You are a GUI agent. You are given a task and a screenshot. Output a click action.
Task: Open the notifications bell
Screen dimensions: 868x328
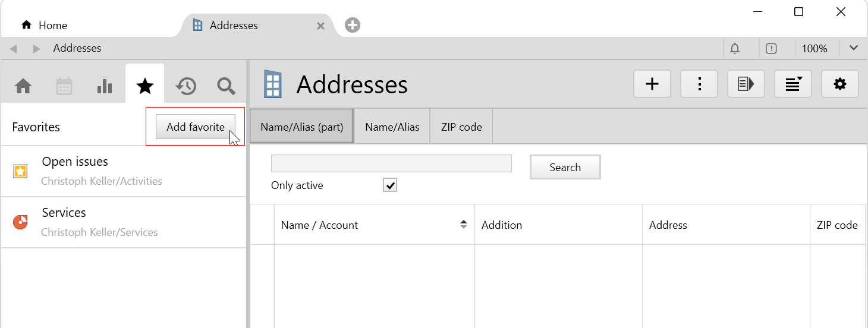click(x=735, y=49)
